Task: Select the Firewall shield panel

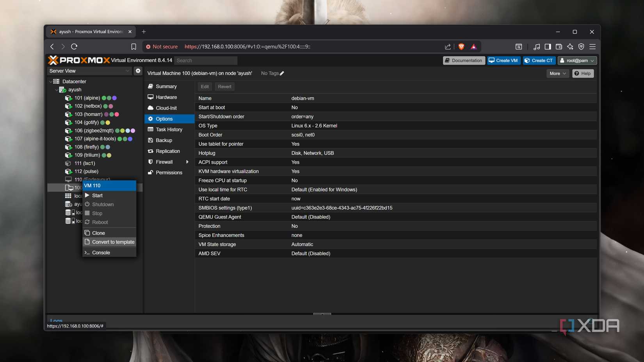Action: 164,161
